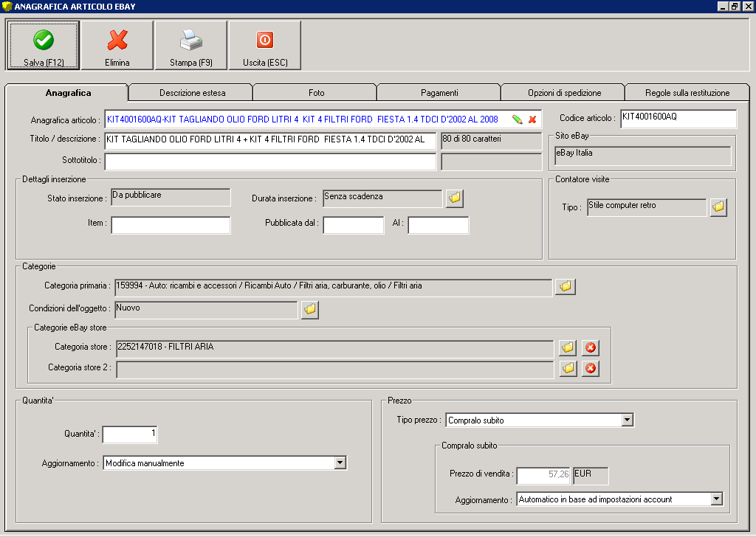Viewport: 756px width, 537px height.
Task: Click the Quantita' number field
Action: [x=130, y=434]
